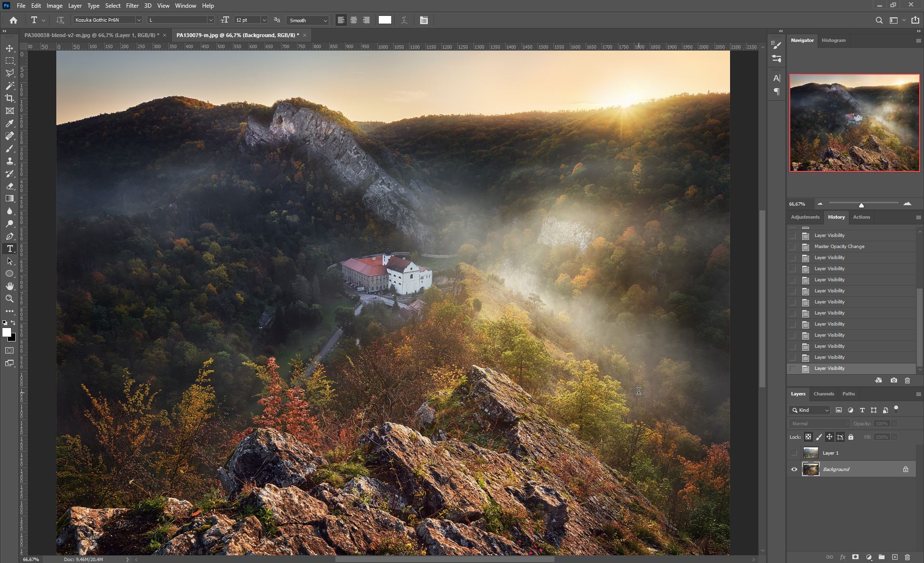Toggle lock position
The width and height of the screenshot is (924, 563).
click(x=829, y=437)
